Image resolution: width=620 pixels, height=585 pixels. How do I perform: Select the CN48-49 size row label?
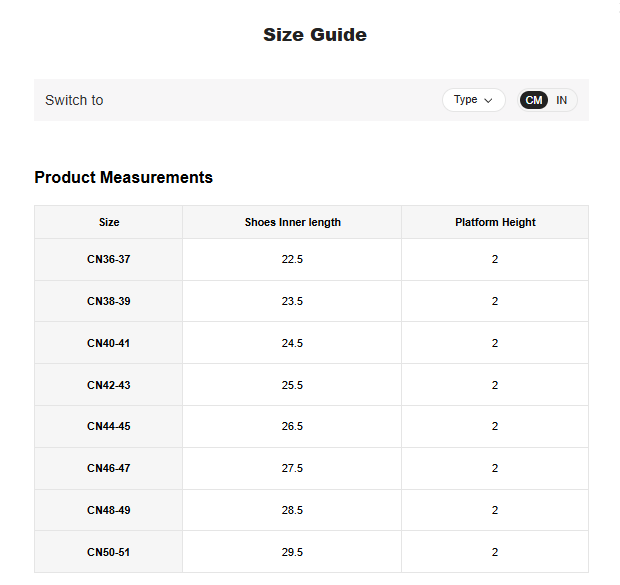click(109, 510)
